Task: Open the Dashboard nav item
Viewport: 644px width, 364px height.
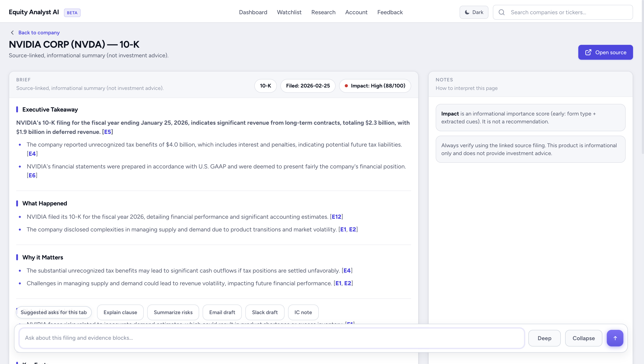Action: point(253,12)
